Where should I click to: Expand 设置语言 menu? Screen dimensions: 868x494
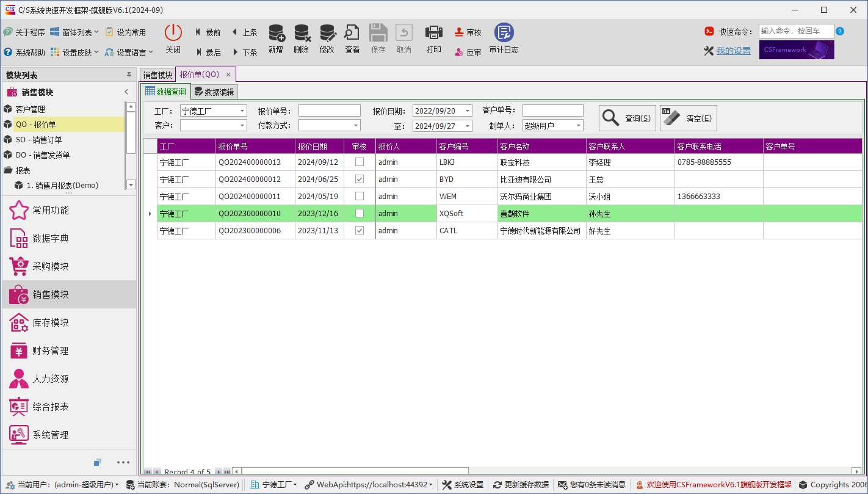pos(129,53)
